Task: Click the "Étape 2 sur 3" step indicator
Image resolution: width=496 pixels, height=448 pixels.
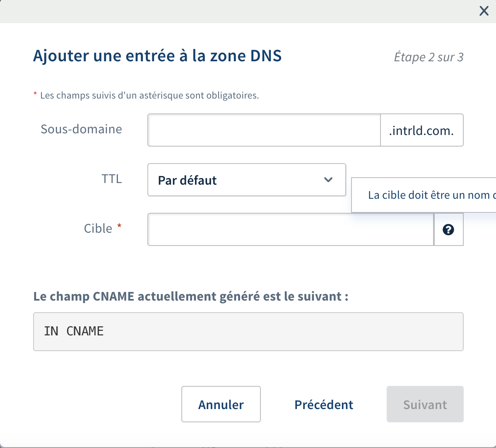Action: (x=429, y=57)
